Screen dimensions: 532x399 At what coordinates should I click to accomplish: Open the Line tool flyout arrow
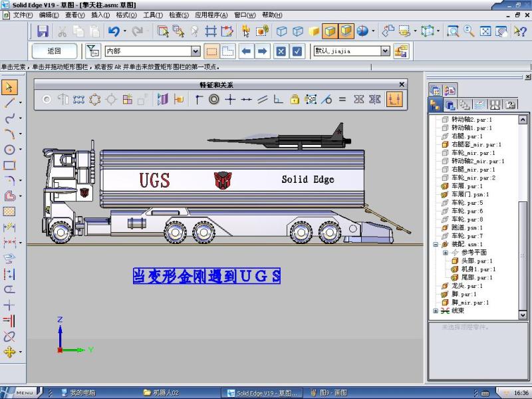[21, 102]
